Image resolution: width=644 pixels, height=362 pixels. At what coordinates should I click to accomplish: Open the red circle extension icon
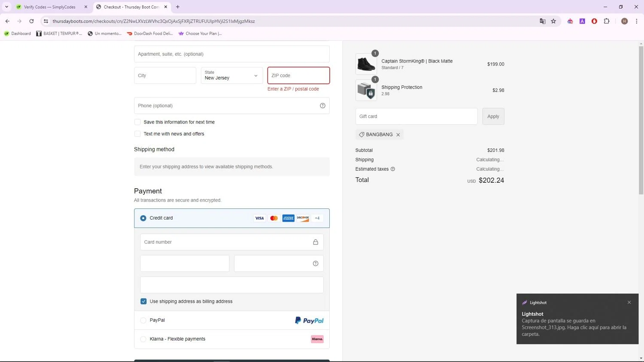[x=594, y=21]
